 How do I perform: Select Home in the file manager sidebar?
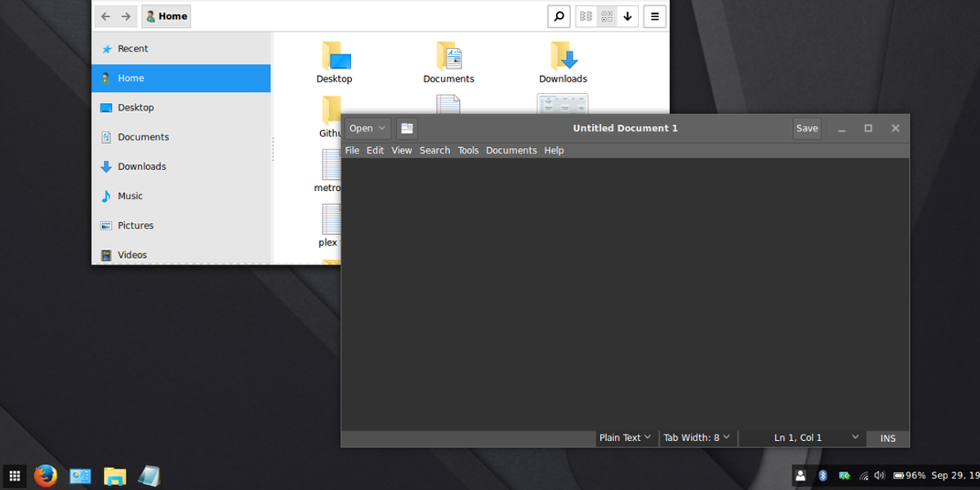[181, 78]
